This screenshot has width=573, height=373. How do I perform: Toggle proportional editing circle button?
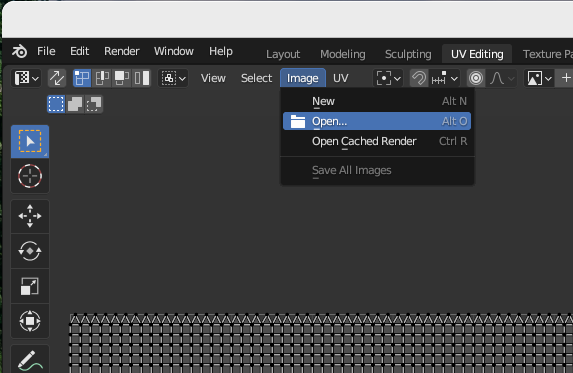coord(476,78)
